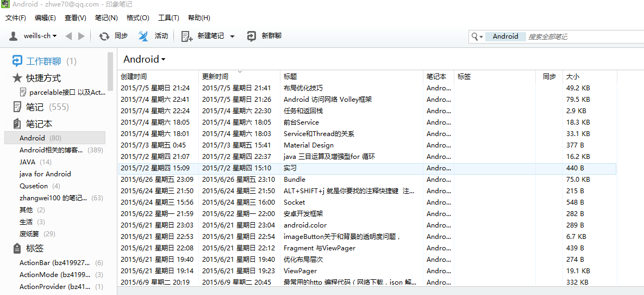Open the work chat (工作群聊) sidebar icon

tap(17, 62)
